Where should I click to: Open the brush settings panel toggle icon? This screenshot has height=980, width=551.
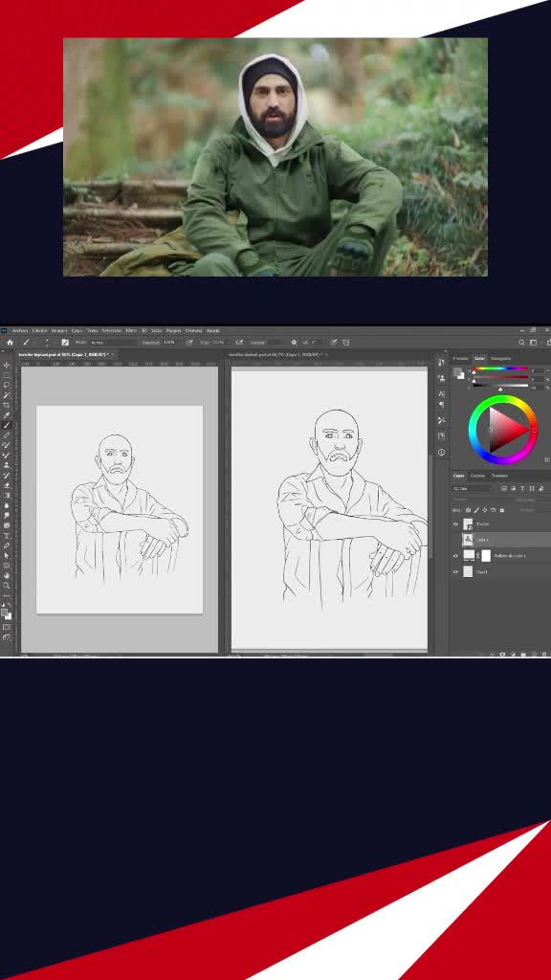click(x=65, y=343)
